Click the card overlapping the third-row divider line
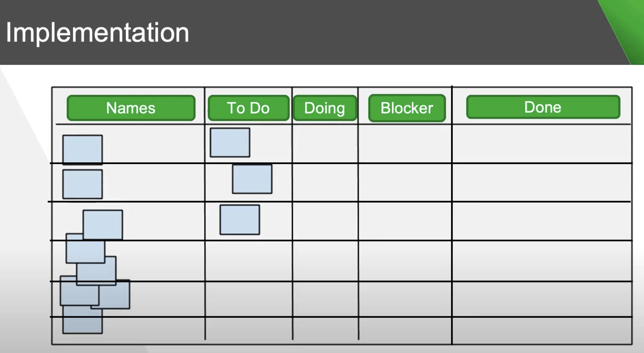 pos(85,248)
